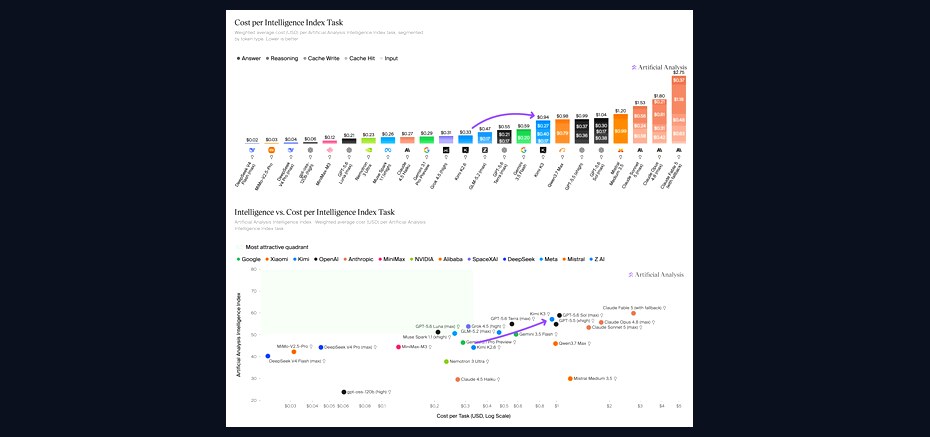
Task: Toggle Google in the scatter chart legend
Action: (249, 259)
